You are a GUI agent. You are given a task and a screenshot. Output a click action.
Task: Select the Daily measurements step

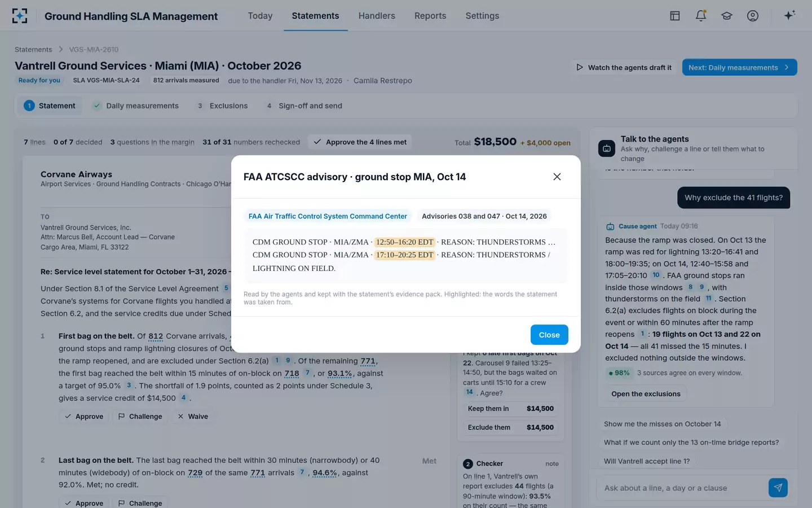136,106
